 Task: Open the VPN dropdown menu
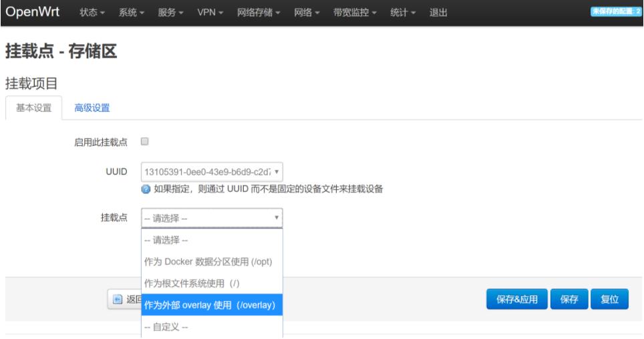point(212,14)
